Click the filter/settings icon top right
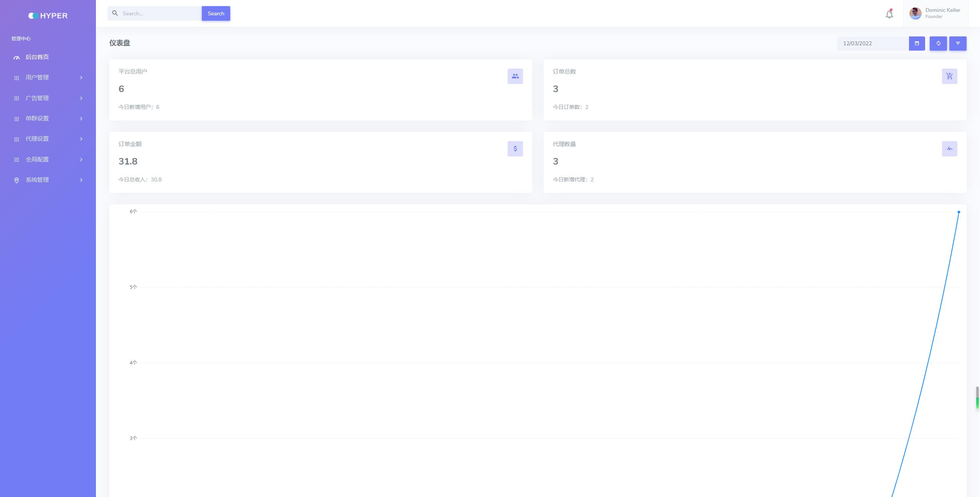The image size is (980, 497). point(958,43)
